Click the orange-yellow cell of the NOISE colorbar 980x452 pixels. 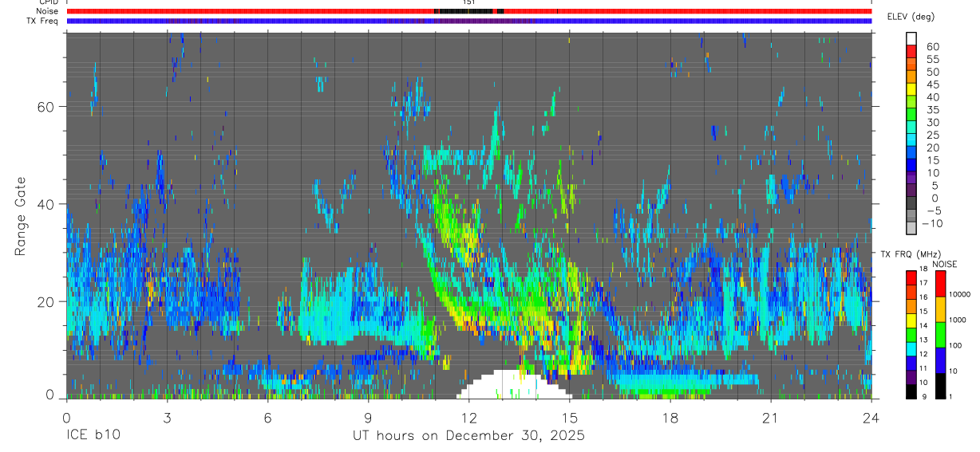(x=939, y=309)
